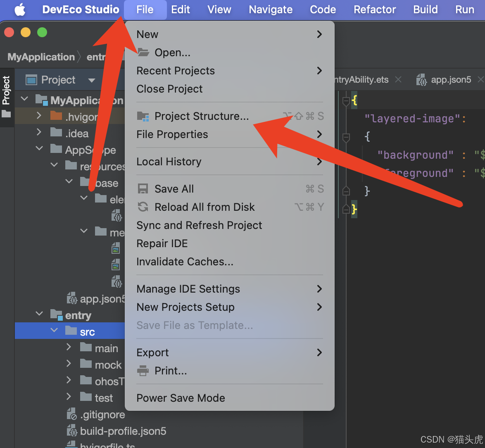Viewport: 485px width, 448px height.
Task: Select the ohosTest folder row
Action: pos(69,381)
